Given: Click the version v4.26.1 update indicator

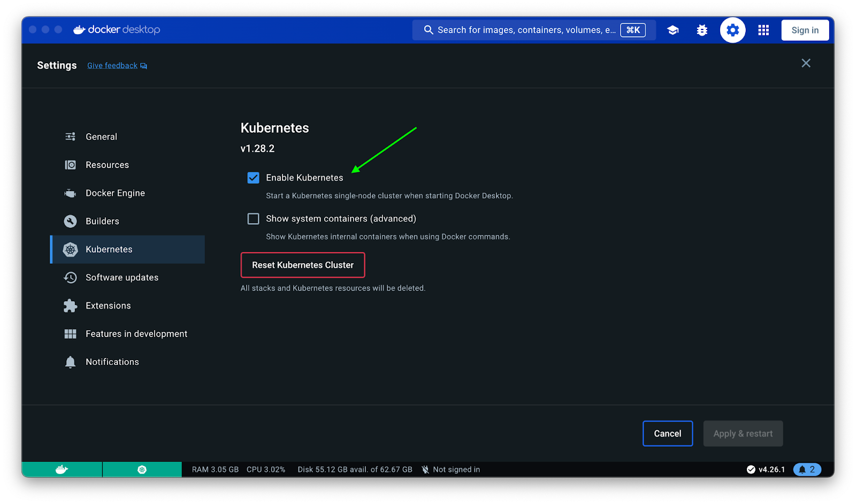Looking at the screenshot, I should 766,469.
